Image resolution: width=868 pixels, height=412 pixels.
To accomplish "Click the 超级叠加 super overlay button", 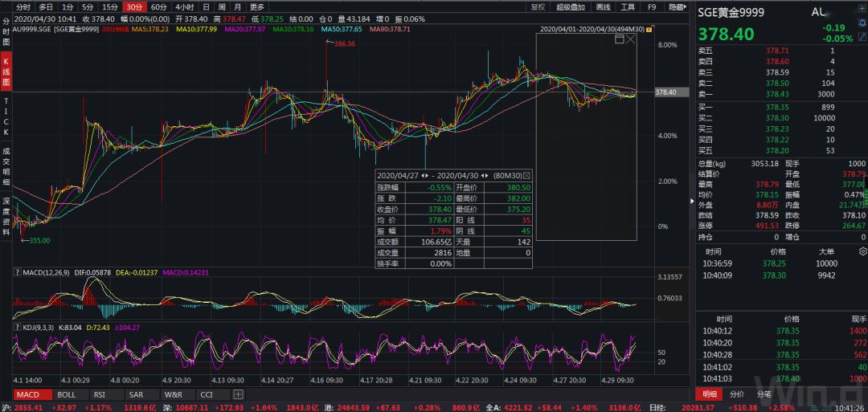I will point(570,7).
